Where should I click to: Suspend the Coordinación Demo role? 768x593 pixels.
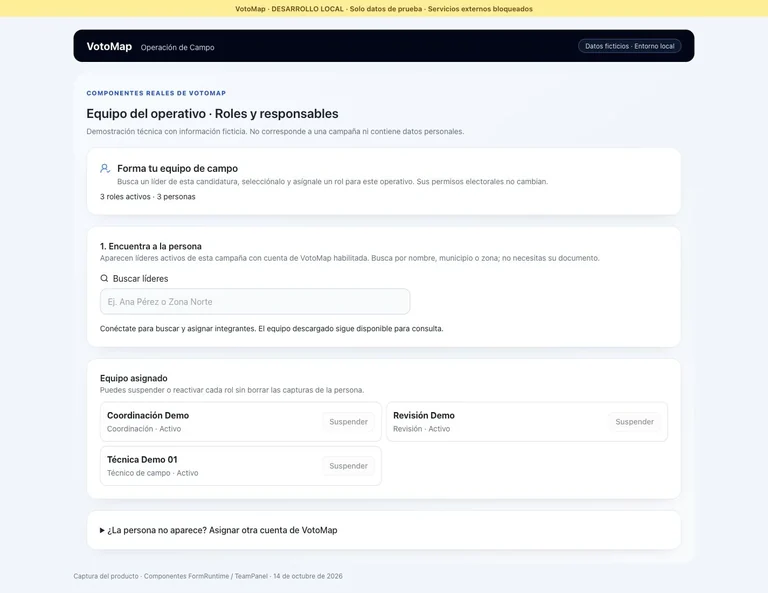[348, 422]
